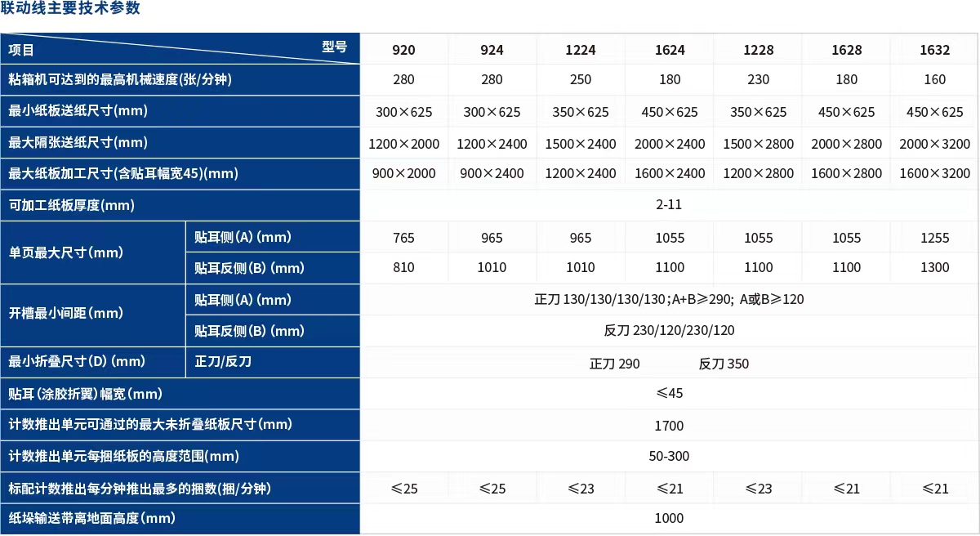Select the 反刀 230/120/230/120 cell
This screenshot has height=536, width=980.
coord(669,331)
